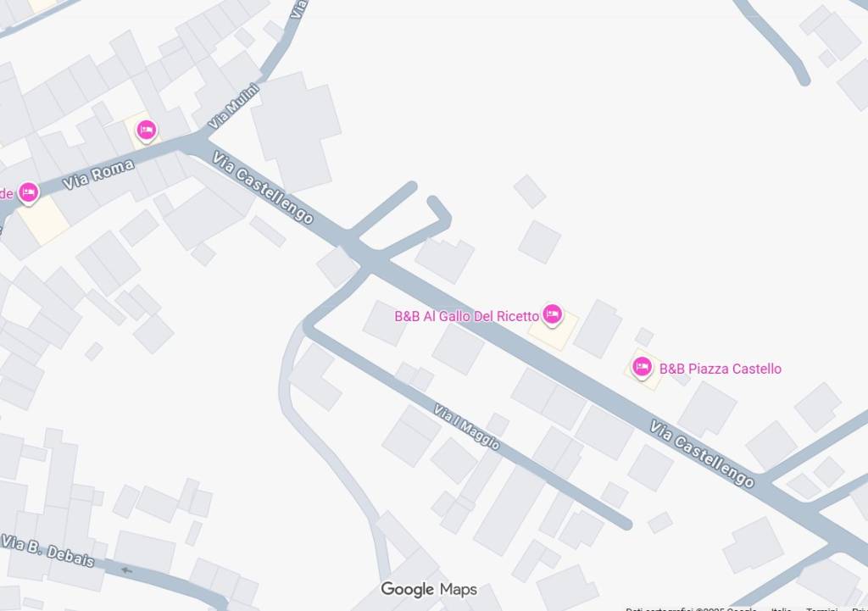The height and width of the screenshot is (611, 868).
Task: Click the yellow highlighted building beside Al Gallo pin
Action: point(553,330)
